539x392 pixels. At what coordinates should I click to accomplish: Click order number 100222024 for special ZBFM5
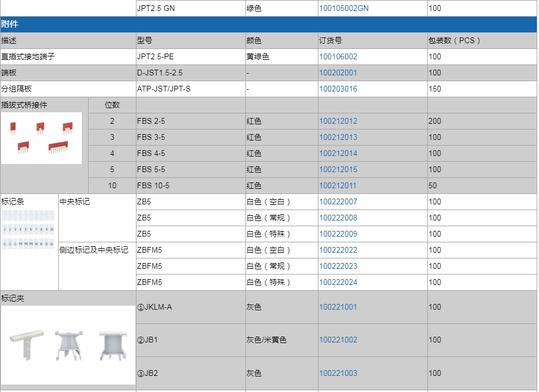(338, 283)
